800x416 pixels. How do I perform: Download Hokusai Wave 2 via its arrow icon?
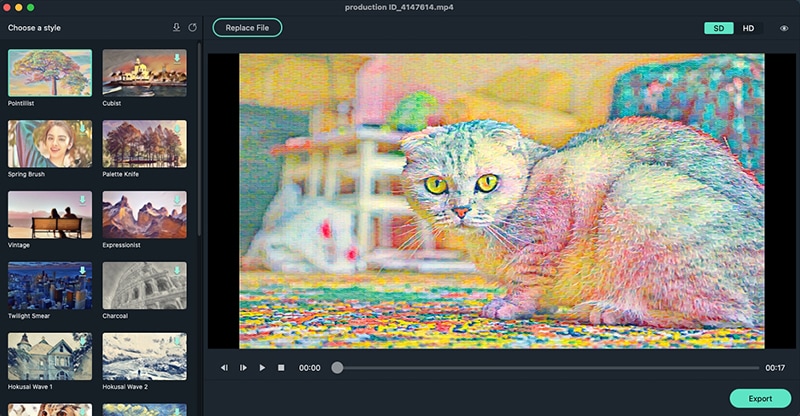click(x=177, y=342)
